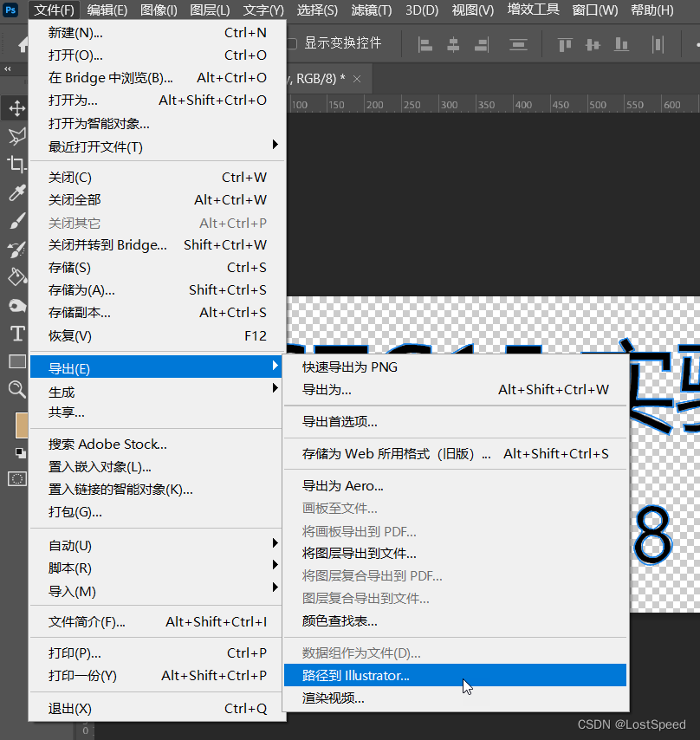The width and height of the screenshot is (700, 740).
Task: Align left edges icon in options bar
Action: pos(425,45)
